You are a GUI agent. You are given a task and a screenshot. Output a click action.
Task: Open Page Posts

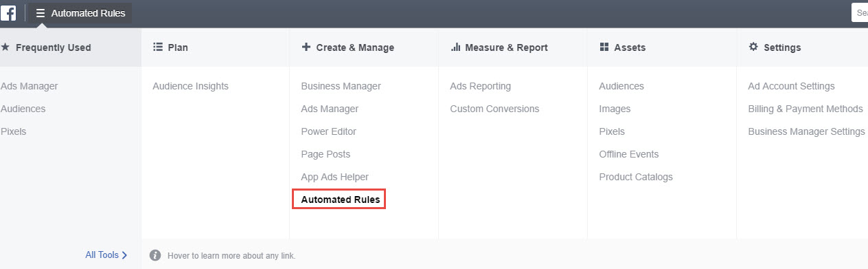coord(325,154)
